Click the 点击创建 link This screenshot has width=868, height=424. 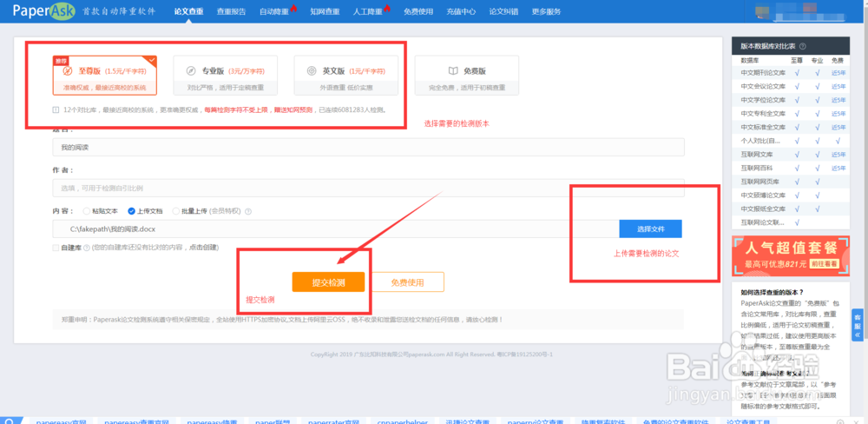pyautogui.click(x=205, y=248)
